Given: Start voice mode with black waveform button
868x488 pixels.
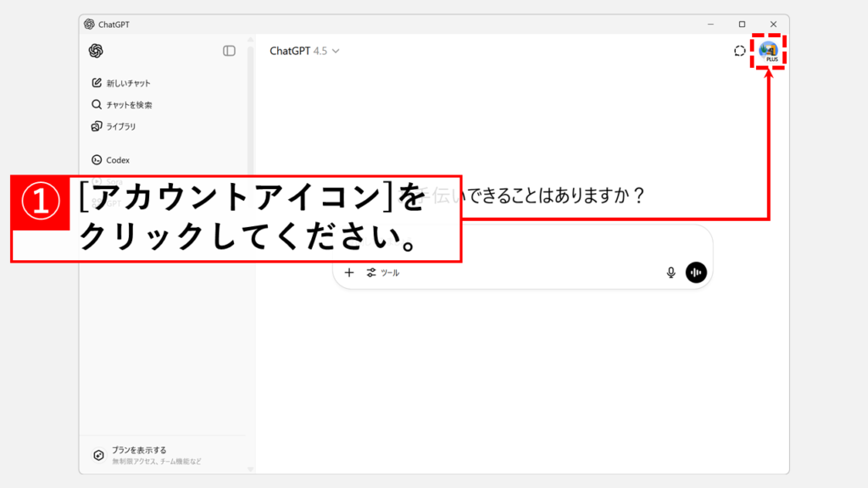Looking at the screenshot, I should [x=696, y=273].
